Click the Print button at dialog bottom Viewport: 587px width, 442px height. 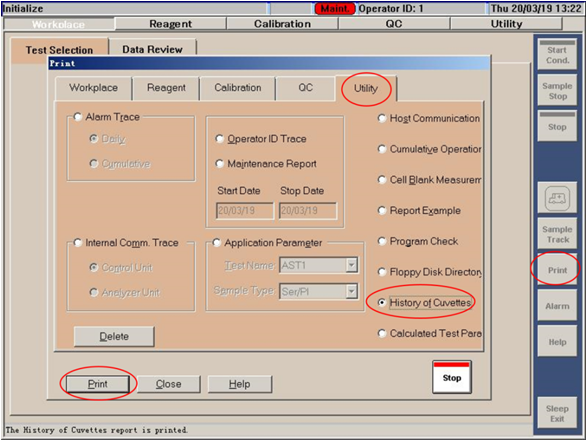(98, 384)
